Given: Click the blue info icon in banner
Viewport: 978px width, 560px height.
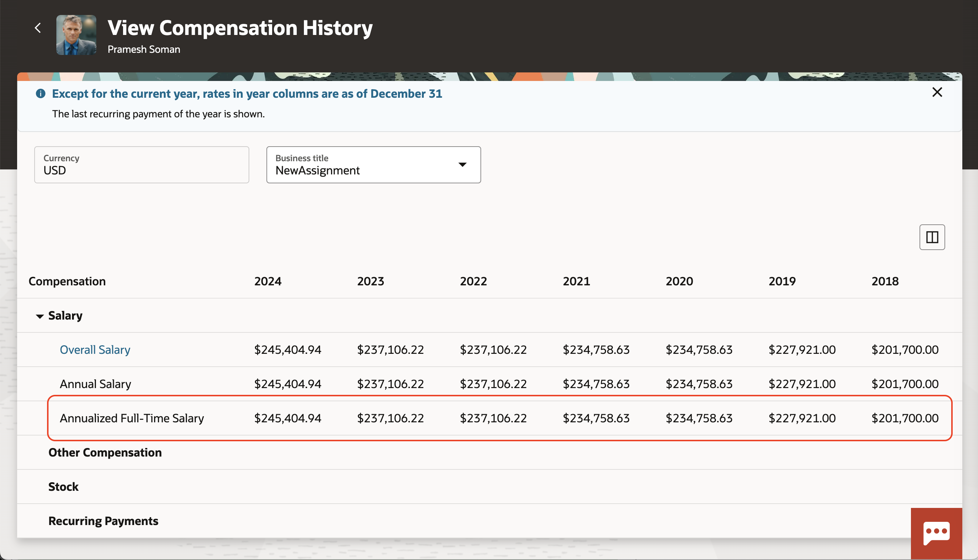Looking at the screenshot, I should pos(40,93).
